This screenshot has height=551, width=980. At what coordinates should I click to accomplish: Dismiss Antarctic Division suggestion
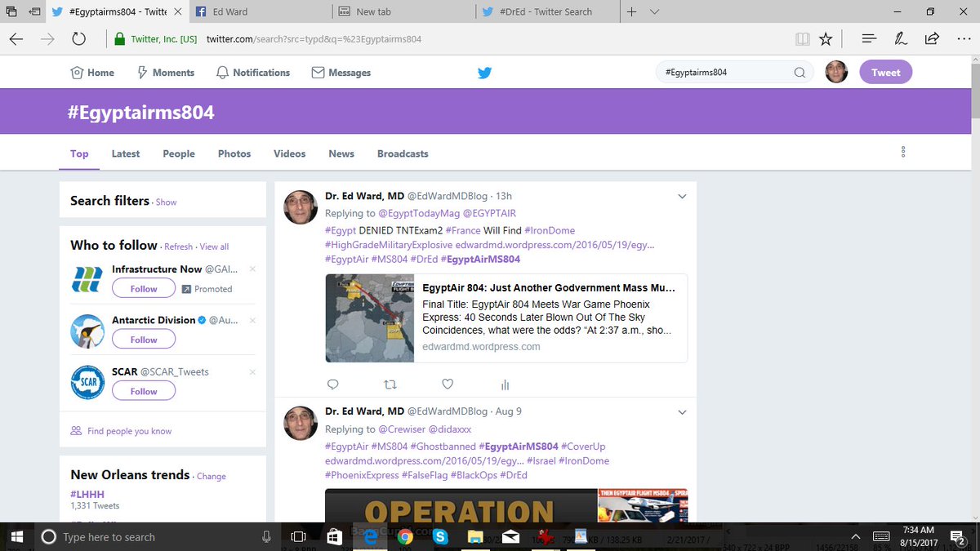pos(252,320)
